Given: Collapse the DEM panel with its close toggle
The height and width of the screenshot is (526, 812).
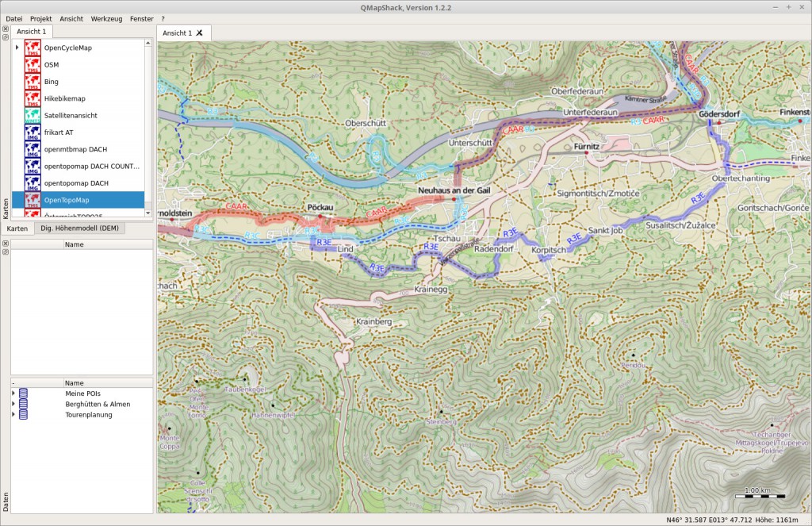Looking at the screenshot, I should (6, 244).
